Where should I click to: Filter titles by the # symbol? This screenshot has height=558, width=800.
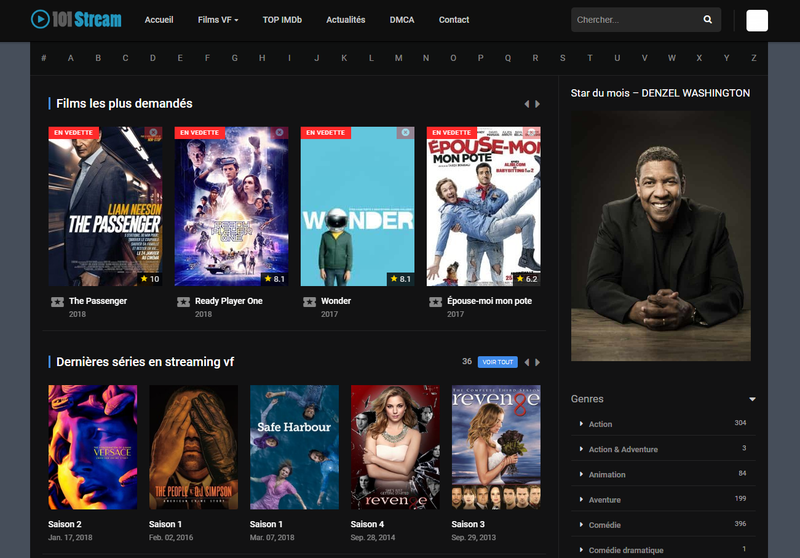pyautogui.click(x=44, y=58)
